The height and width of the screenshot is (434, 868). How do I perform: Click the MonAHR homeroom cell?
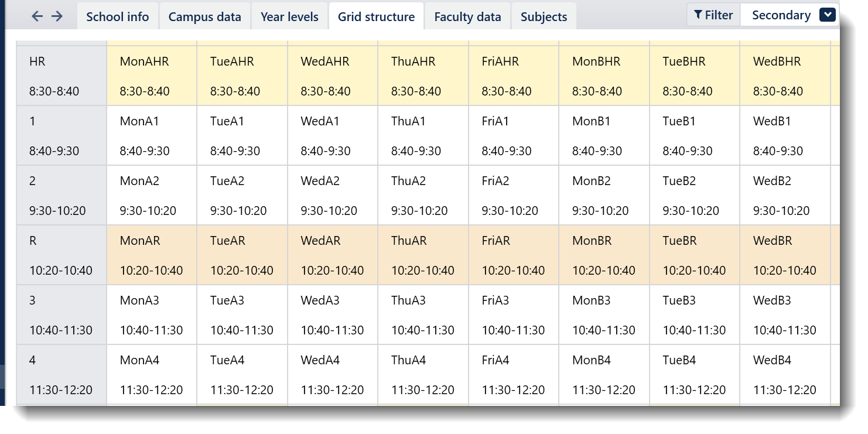point(152,76)
